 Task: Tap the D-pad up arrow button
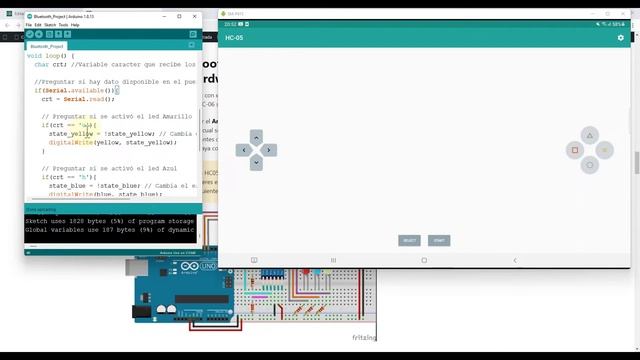(x=256, y=138)
